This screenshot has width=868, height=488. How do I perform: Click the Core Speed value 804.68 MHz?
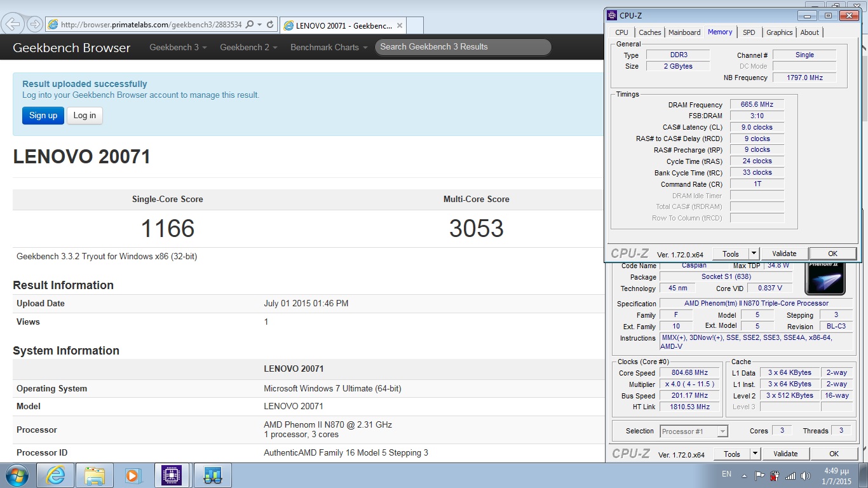click(x=689, y=373)
